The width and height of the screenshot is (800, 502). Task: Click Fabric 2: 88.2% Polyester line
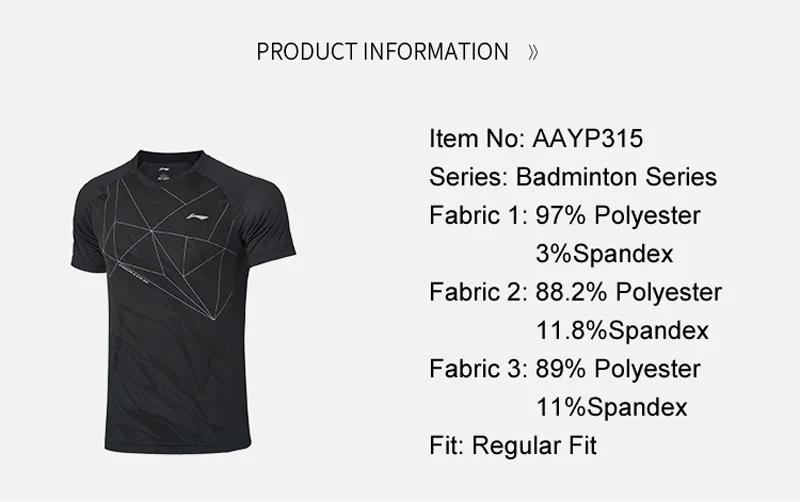(576, 292)
